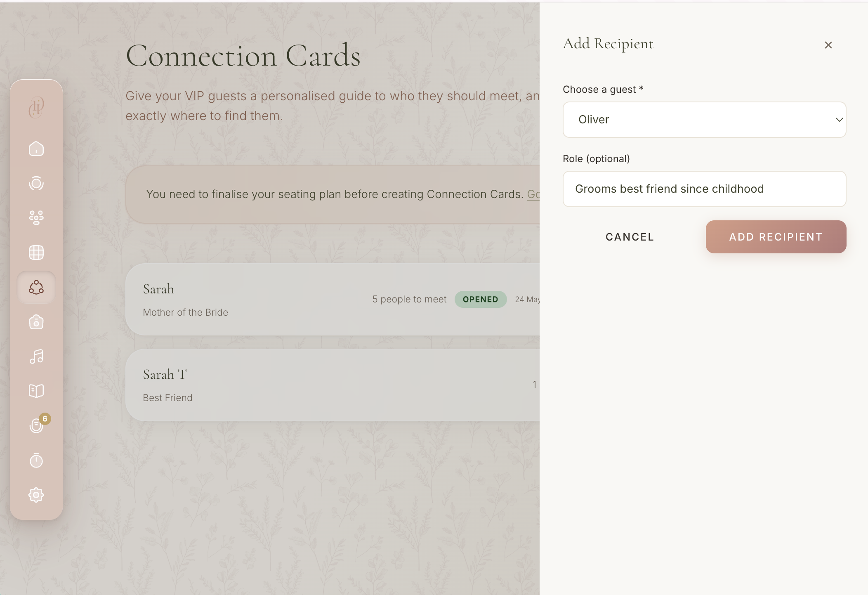Click the Add Recipient button
The image size is (868, 595).
(x=776, y=237)
